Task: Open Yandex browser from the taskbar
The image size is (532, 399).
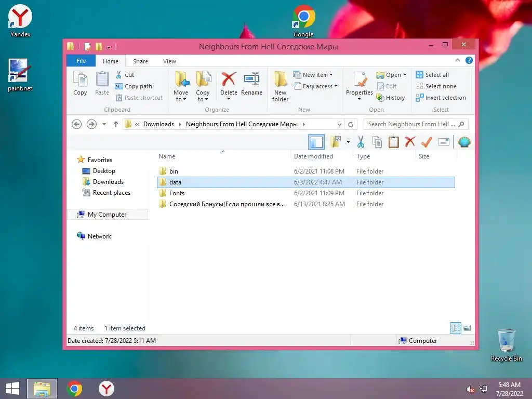Action: tap(107, 389)
